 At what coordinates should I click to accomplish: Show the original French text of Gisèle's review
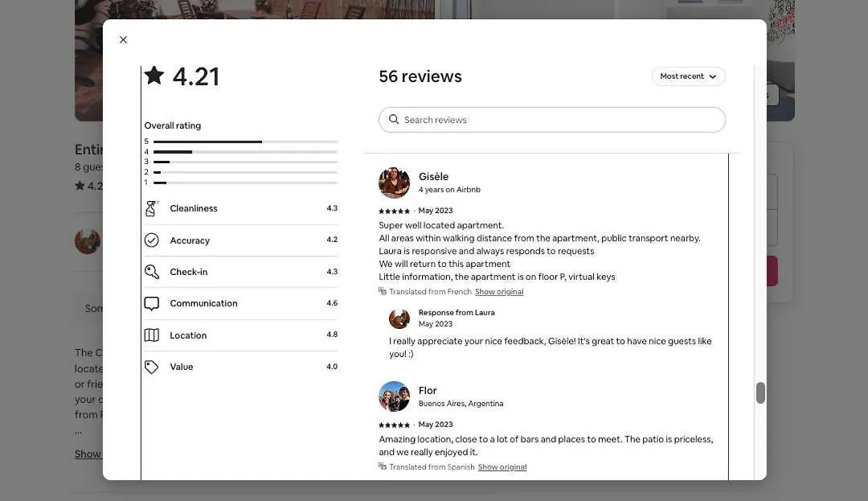[x=499, y=292]
